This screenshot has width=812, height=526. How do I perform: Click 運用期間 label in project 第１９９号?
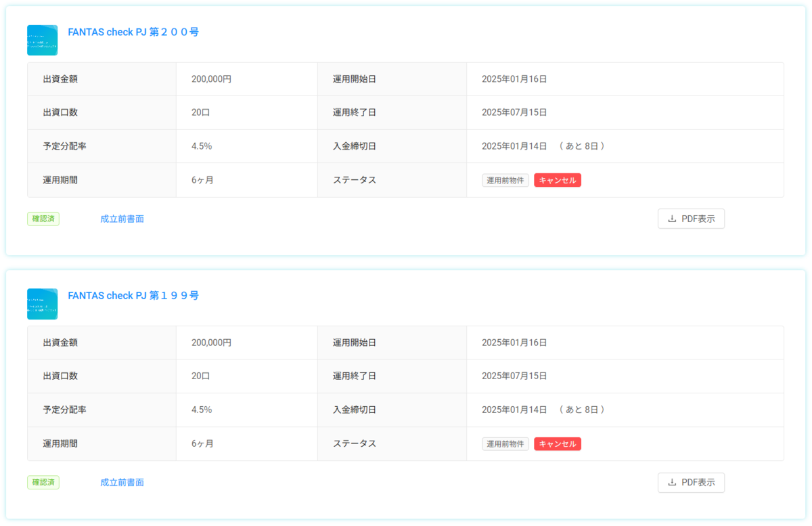[x=60, y=444]
